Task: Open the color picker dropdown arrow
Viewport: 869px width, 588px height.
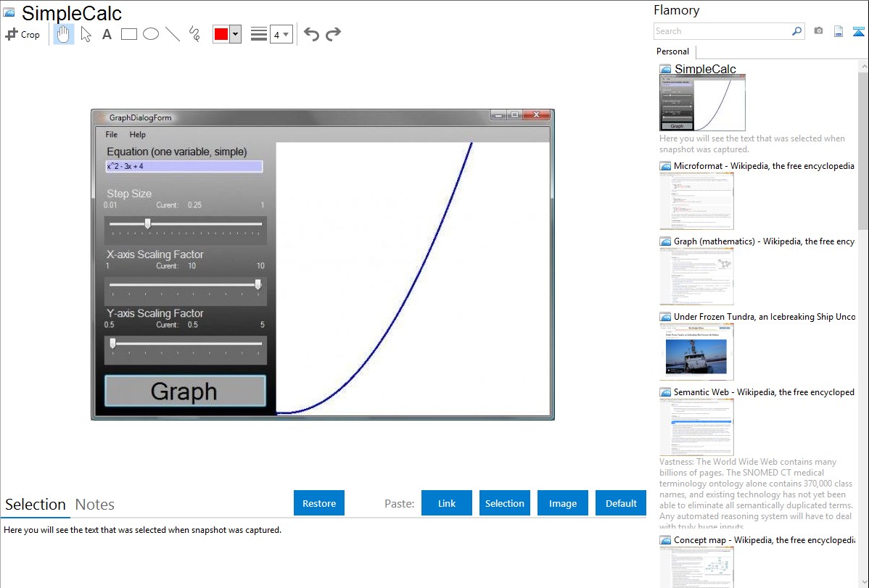Action: pyautogui.click(x=235, y=34)
